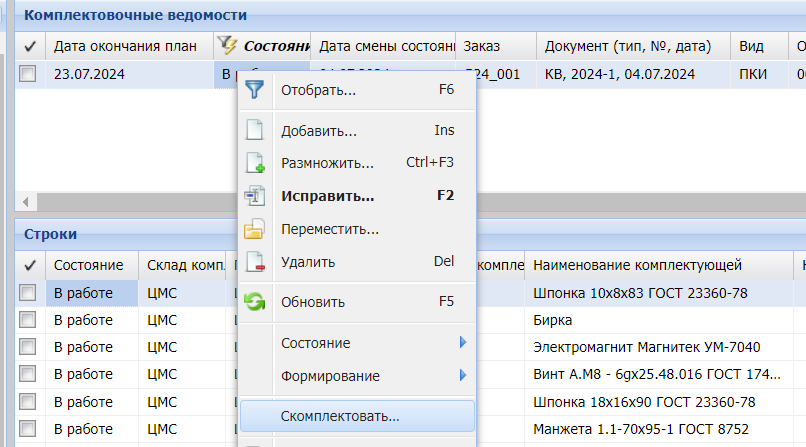Toggle select-all checkmark in Строки header
Screen dimensions: 806x447
click(x=29, y=265)
